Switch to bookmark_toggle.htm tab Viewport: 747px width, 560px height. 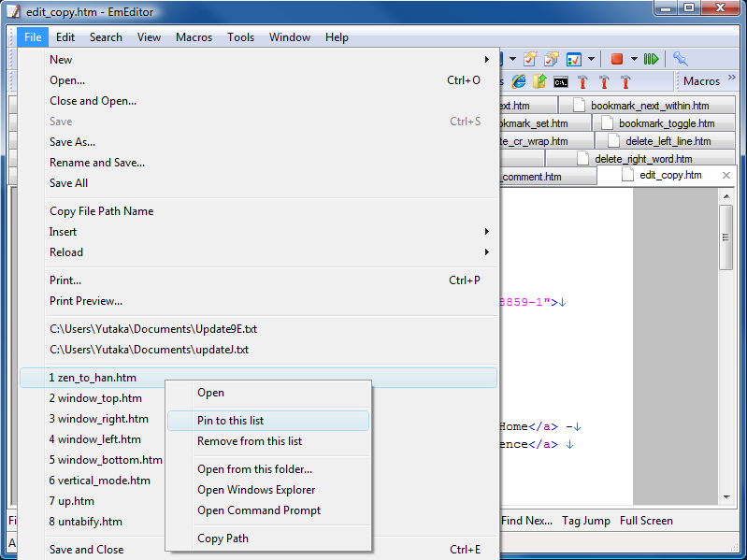click(663, 123)
